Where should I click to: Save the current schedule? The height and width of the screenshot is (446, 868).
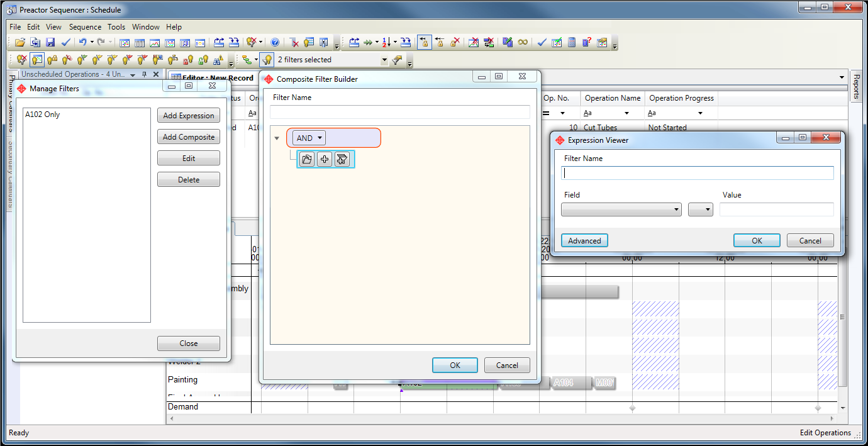click(x=50, y=43)
